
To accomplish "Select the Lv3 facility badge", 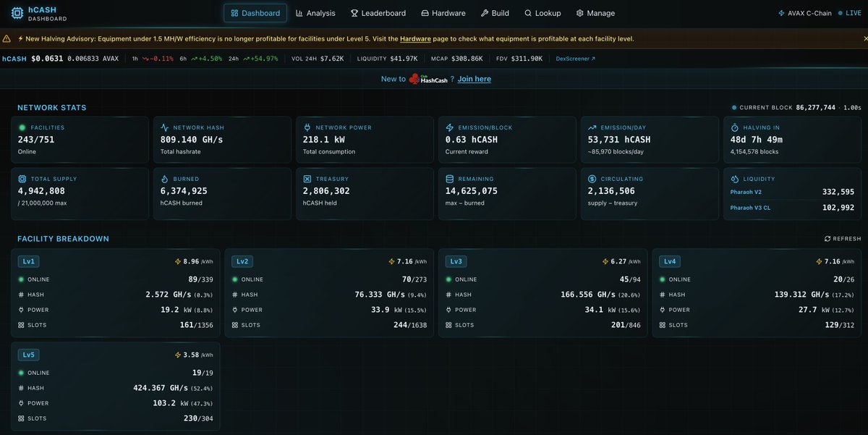I will pyautogui.click(x=457, y=261).
